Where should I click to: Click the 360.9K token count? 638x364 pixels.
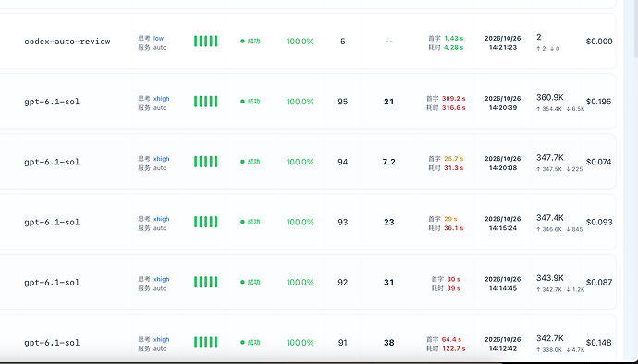[550, 97]
